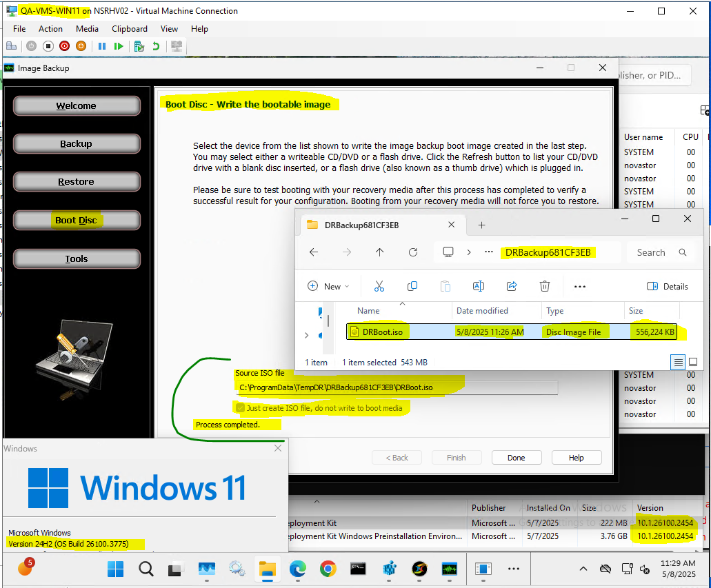
Task: Open the Windows Start menu
Action: 116,569
